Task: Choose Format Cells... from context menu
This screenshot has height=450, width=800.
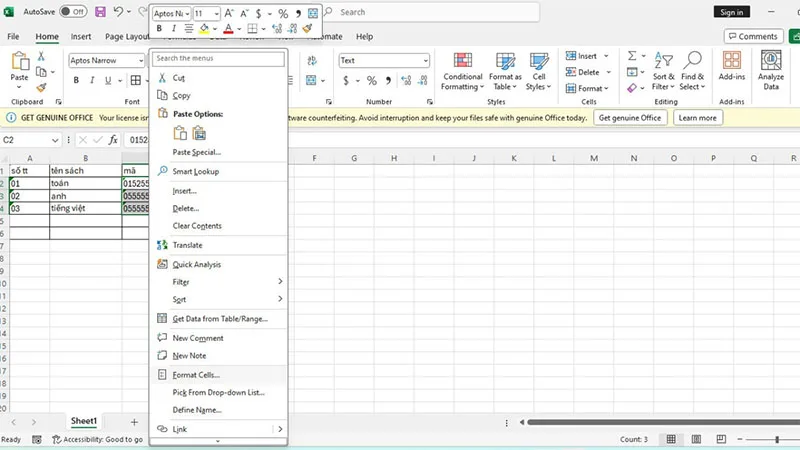Action: 219,374
